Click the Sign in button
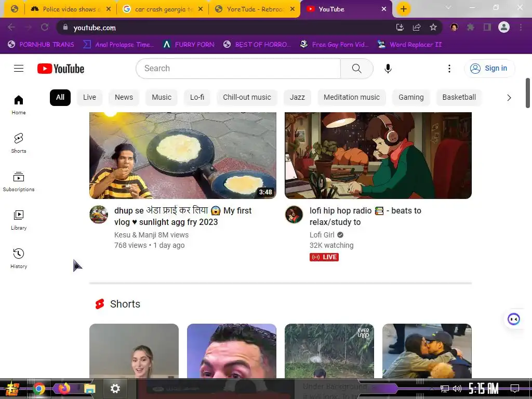The image size is (532, 399). click(489, 69)
